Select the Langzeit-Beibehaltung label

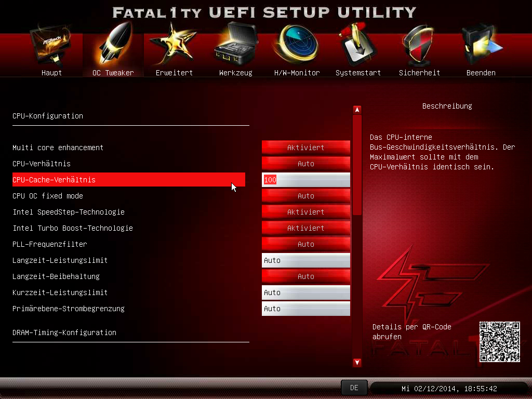(x=56, y=276)
